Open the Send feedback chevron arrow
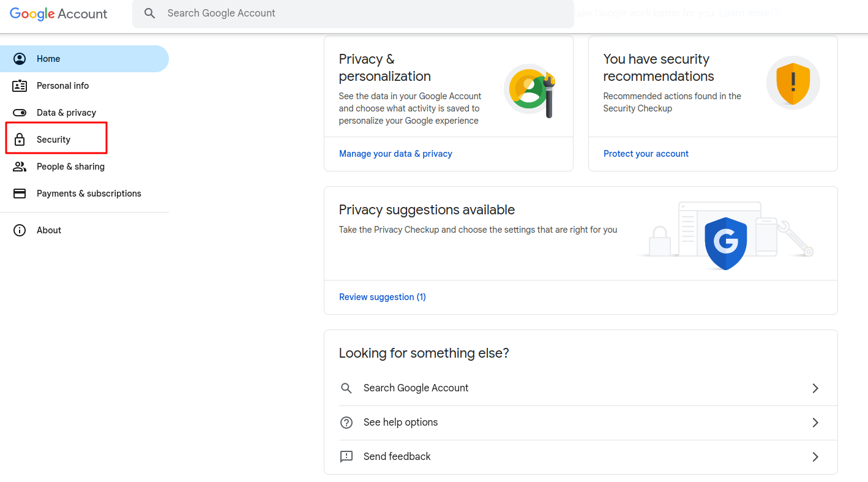Image resolution: width=868 pixels, height=482 pixels. [815, 457]
